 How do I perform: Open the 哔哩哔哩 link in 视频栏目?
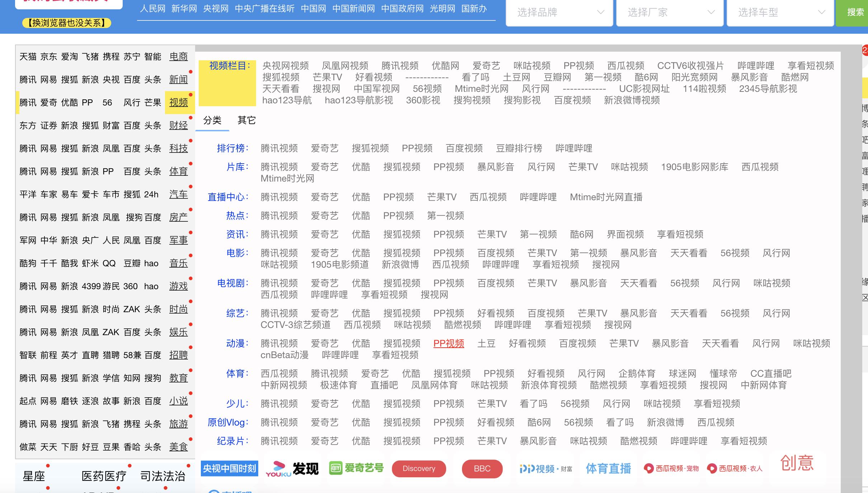coord(755,66)
